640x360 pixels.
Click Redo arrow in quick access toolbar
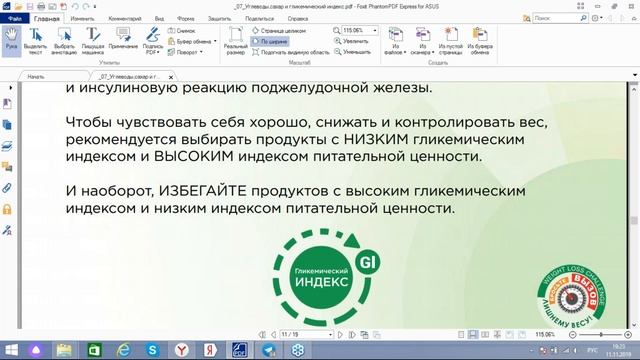86,7
